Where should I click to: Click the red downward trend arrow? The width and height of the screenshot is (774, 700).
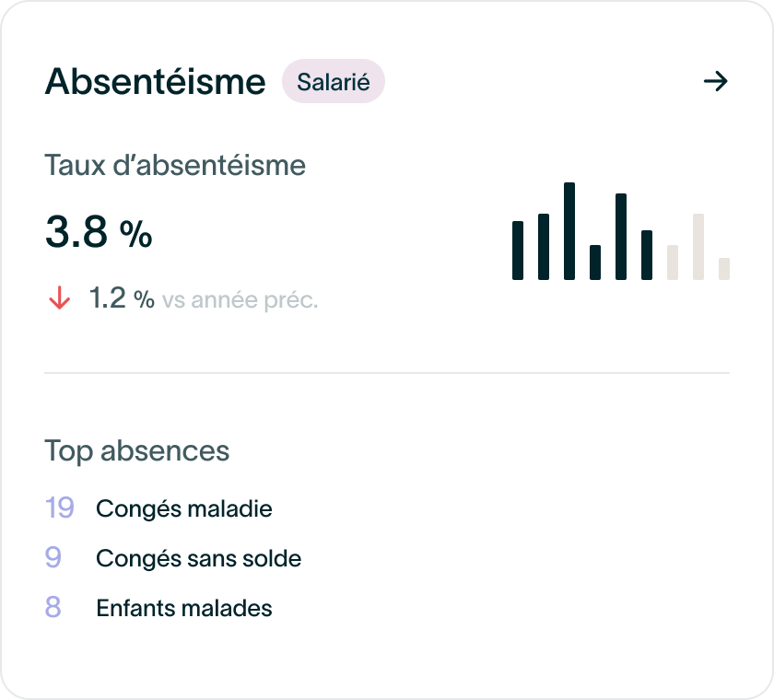coord(59,297)
